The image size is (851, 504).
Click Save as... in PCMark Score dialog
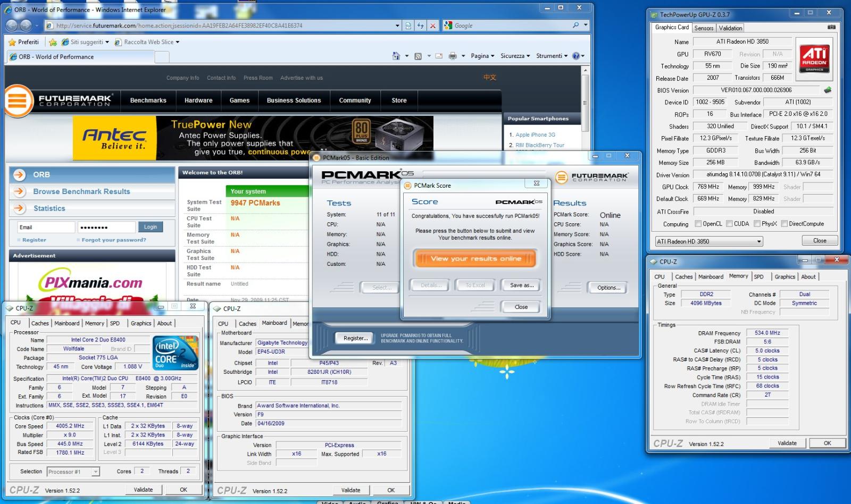[x=521, y=285]
